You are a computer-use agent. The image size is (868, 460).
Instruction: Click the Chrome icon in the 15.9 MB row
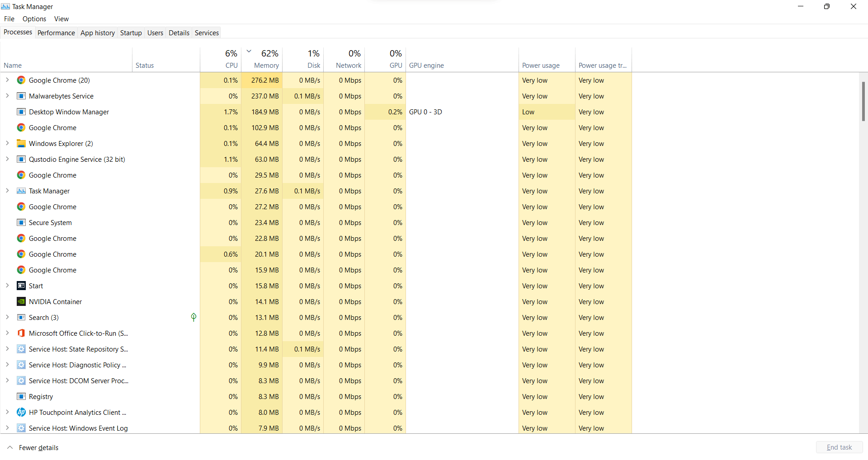pos(21,270)
